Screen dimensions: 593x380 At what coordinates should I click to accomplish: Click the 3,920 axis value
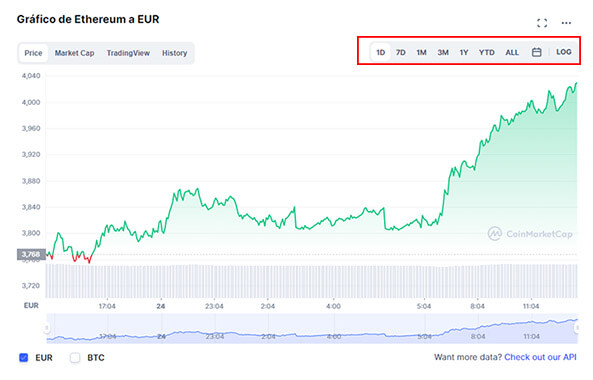click(31, 155)
